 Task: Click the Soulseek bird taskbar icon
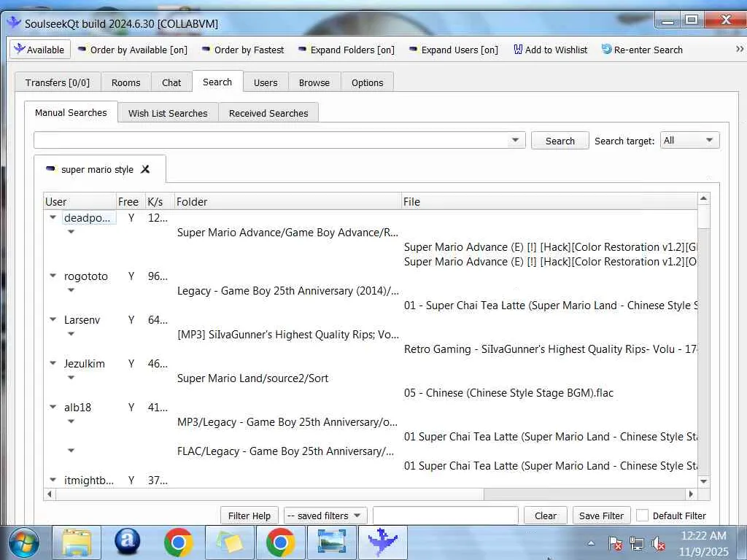click(x=382, y=542)
